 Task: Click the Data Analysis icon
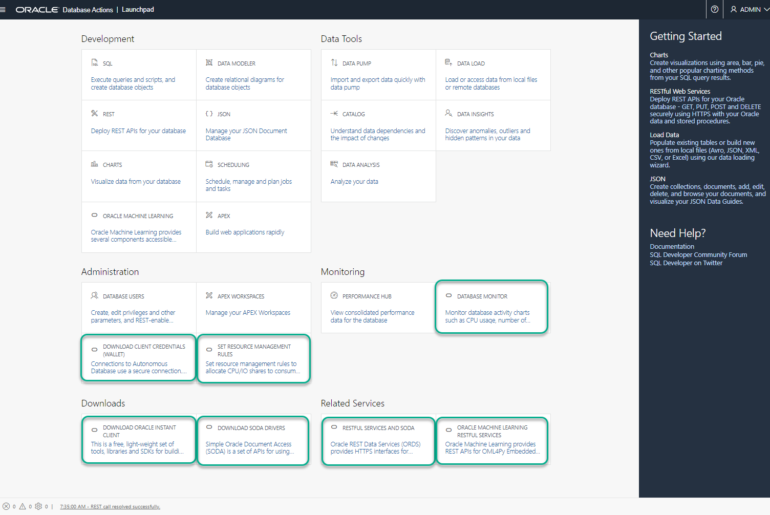334,164
